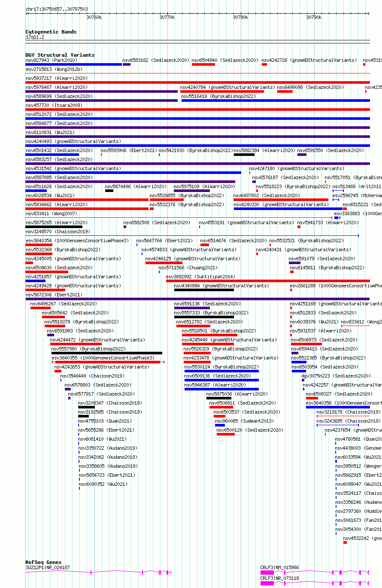The image size is (382, 588).
Task: Select the nsv5672306 (Ebert2021) label
Action: [54, 295]
